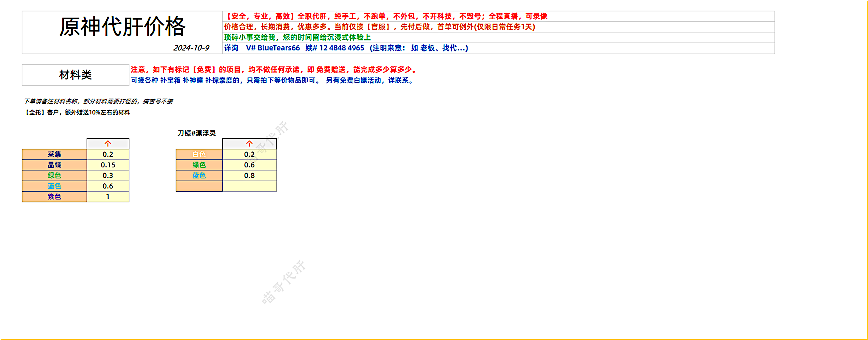The width and height of the screenshot is (868, 340).
Task: Click the red 注意 免费 notice line
Action: click(x=274, y=69)
